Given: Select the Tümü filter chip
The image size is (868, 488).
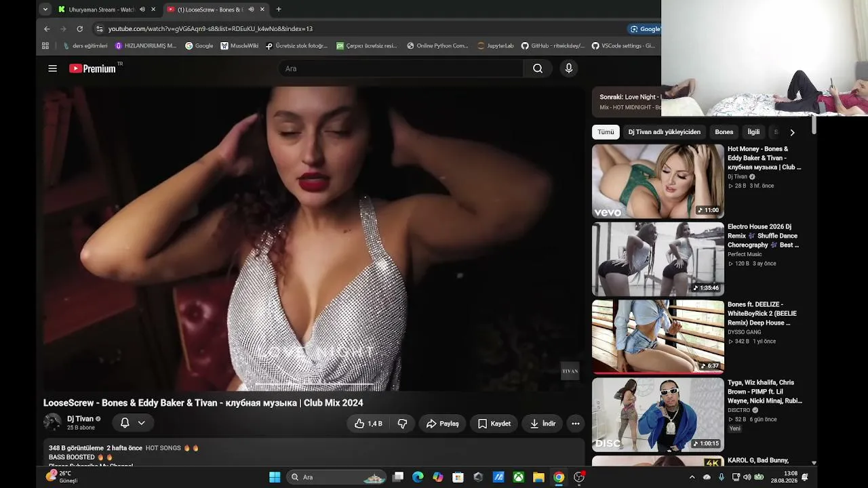Looking at the screenshot, I should point(606,132).
